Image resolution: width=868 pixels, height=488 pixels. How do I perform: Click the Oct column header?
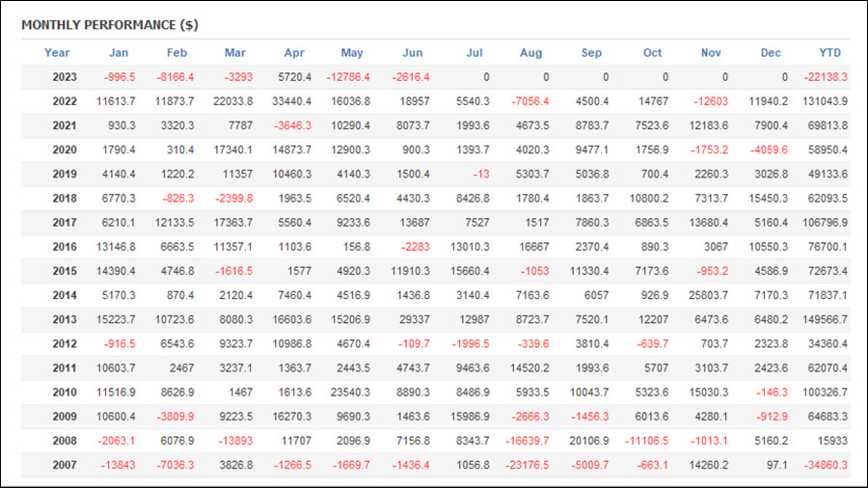click(652, 53)
